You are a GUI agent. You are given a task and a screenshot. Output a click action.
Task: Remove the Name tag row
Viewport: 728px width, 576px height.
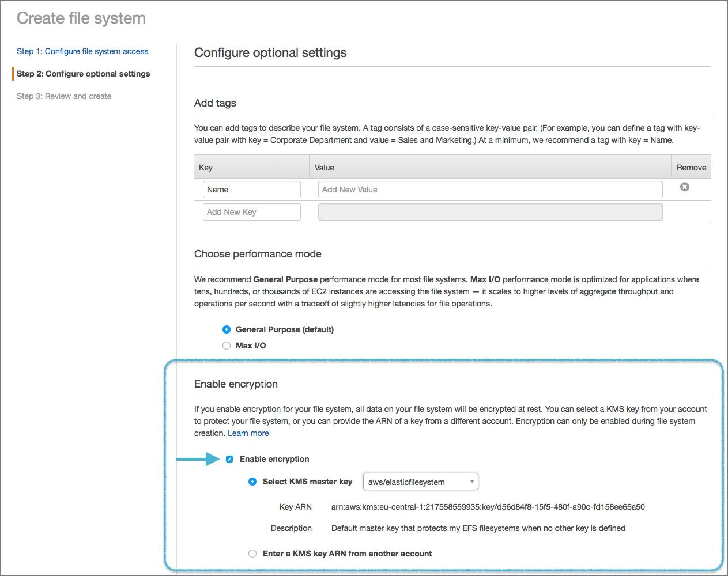(x=684, y=187)
